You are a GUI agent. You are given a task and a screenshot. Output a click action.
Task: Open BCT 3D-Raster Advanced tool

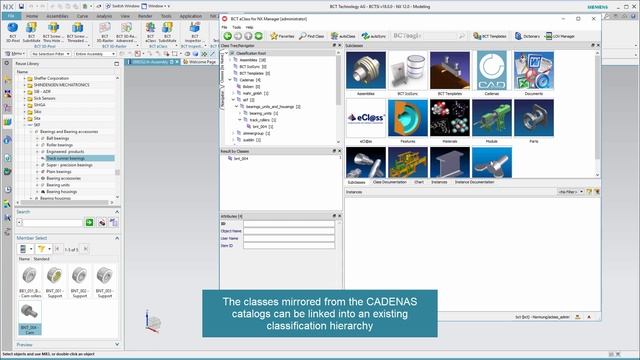(126, 32)
